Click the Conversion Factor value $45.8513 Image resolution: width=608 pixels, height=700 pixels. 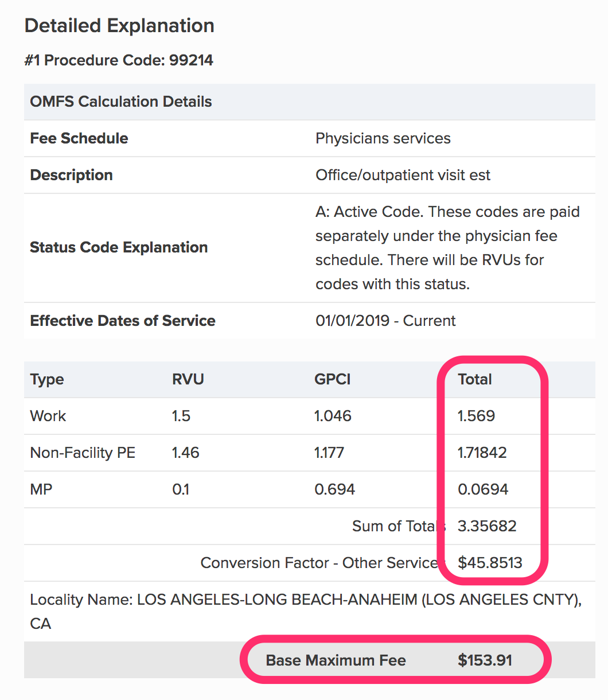(490, 563)
